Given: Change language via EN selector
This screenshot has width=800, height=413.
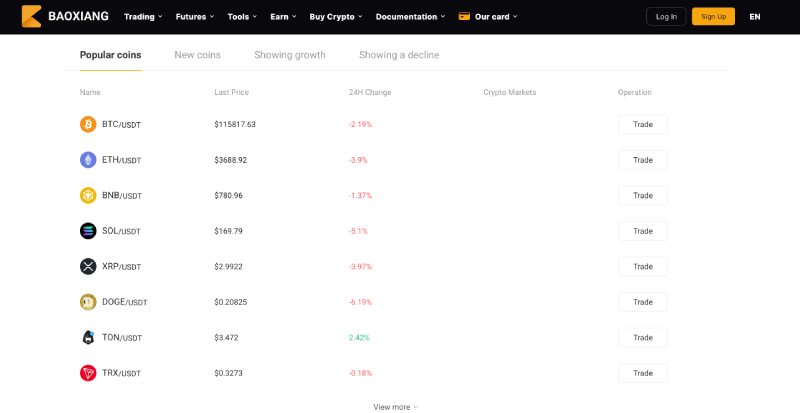Looking at the screenshot, I should (x=755, y=16).
